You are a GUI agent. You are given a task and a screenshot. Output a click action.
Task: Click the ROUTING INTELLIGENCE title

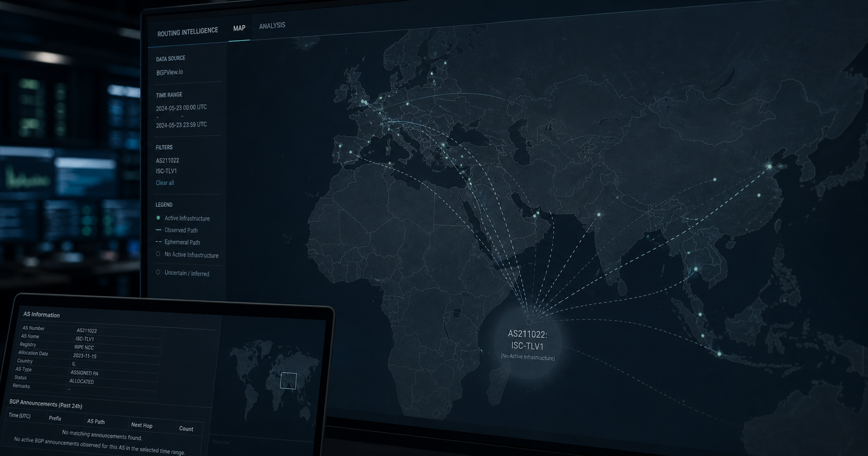point(188,32)
